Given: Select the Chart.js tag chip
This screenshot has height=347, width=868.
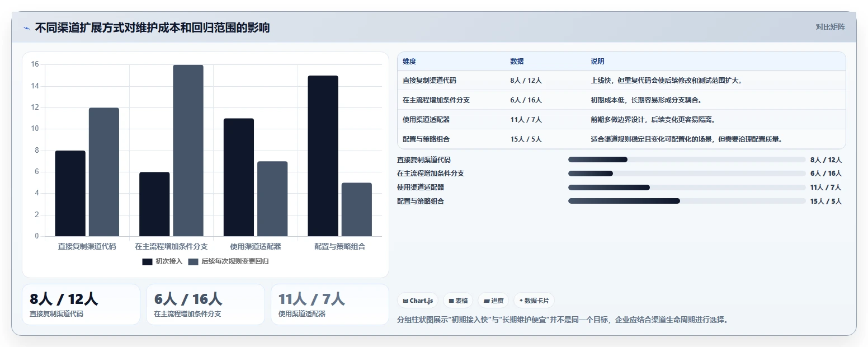Looking at the screenshot, I should point(418,301).
